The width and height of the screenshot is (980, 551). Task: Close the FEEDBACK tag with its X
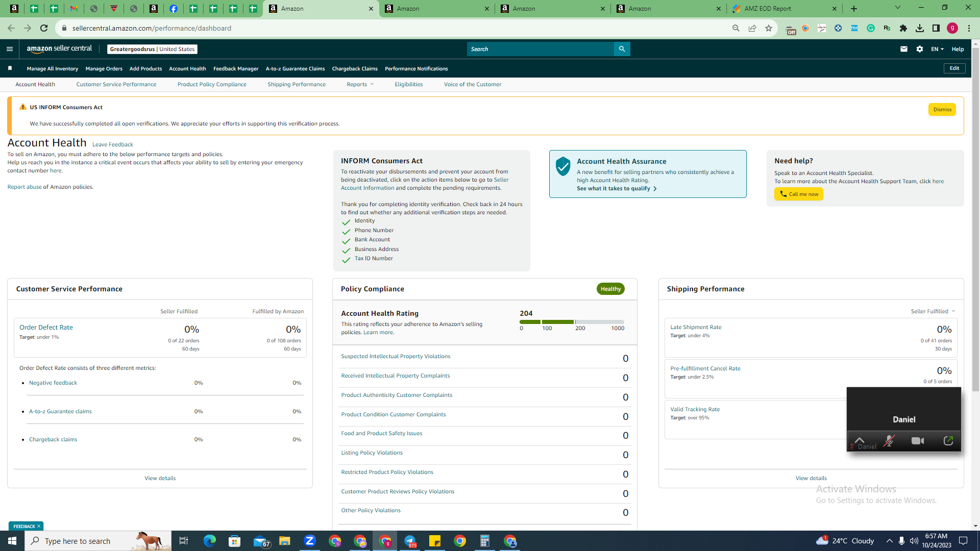39,526
